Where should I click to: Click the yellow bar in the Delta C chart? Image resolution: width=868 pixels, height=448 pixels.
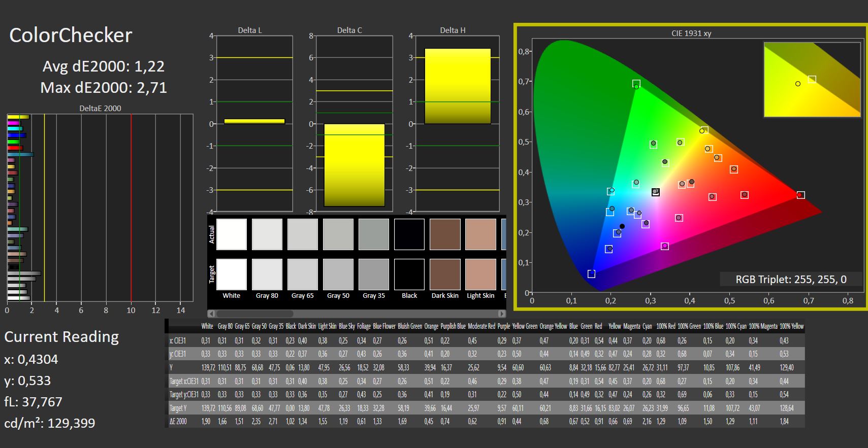(x=355, y=165)
